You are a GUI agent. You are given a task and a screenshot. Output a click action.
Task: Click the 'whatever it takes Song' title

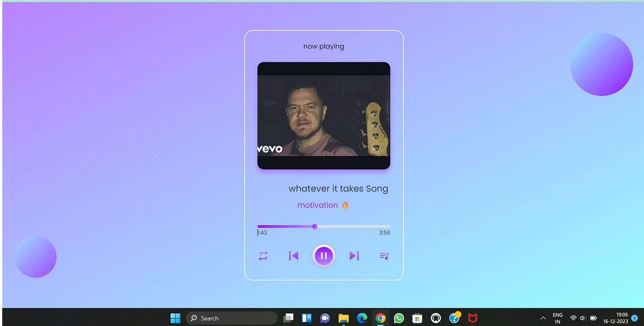pos(338,189)
